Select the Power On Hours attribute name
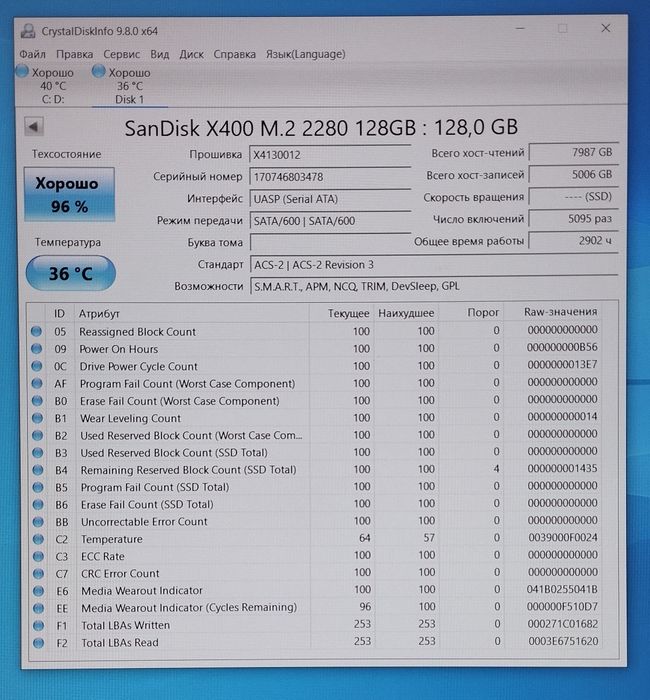This screenshot has height=700, width=650. [119, 349]
